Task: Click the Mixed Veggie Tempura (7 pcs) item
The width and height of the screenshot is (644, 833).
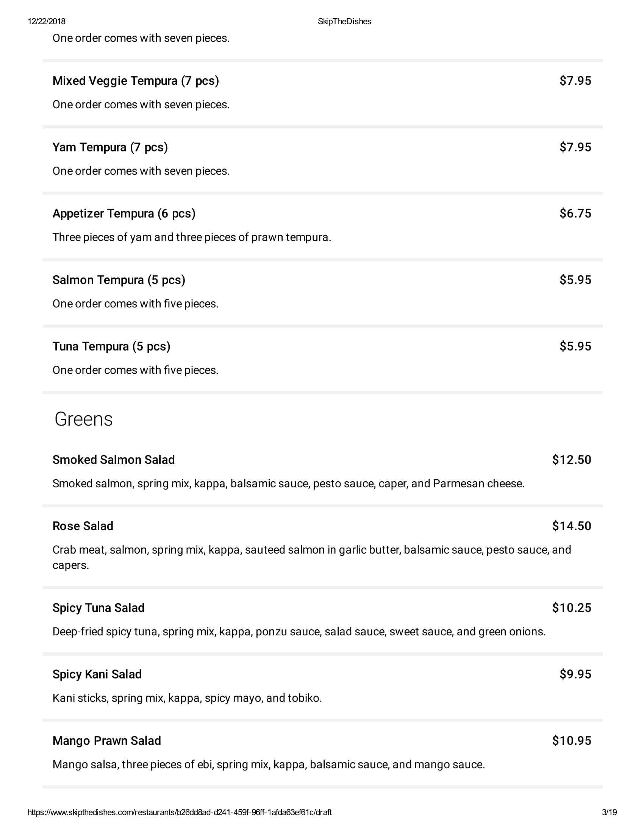Action: click(x=136, y=81)
